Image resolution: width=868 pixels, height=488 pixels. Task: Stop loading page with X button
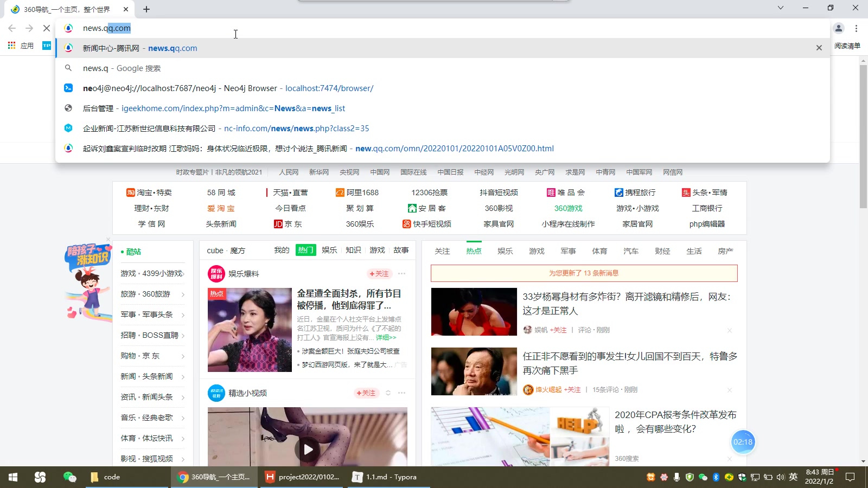47,28
